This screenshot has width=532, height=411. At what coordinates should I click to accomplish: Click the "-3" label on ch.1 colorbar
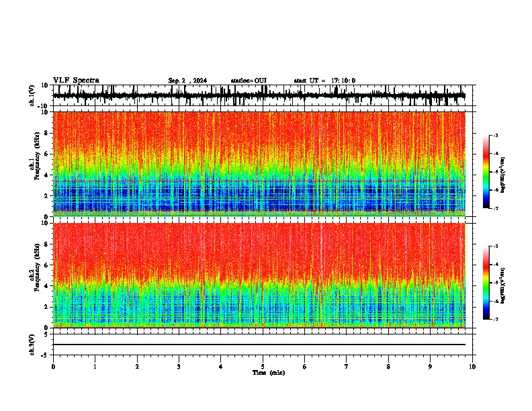495,136
